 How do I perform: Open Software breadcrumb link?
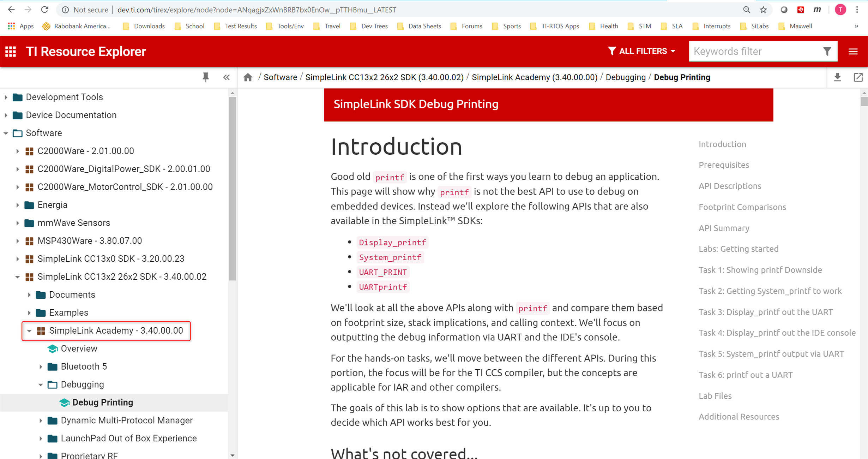281,77
